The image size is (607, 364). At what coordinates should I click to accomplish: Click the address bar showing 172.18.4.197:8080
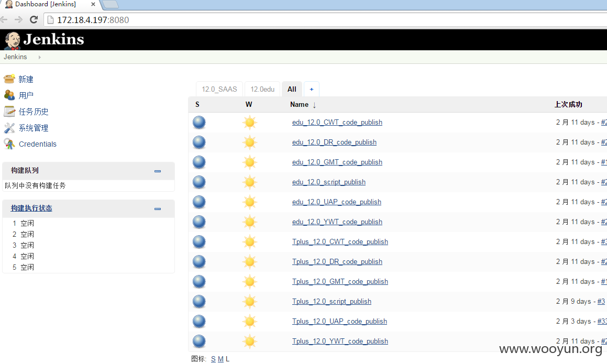click(325, 20)
